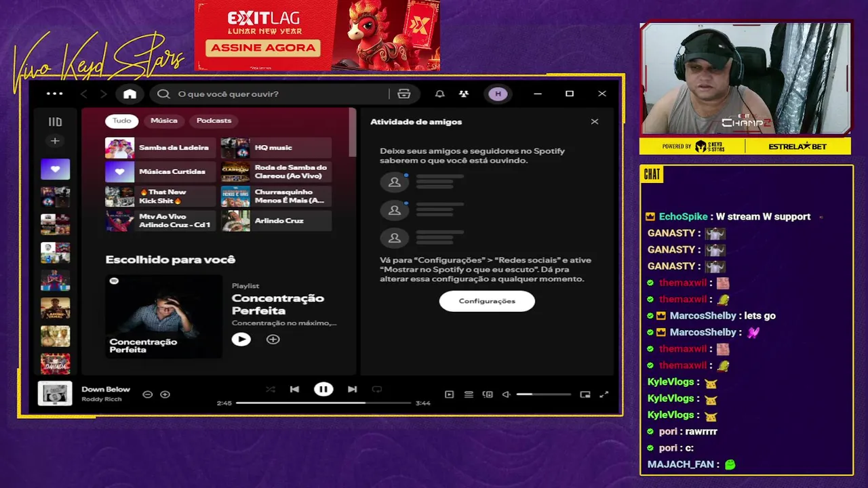The image size is (868, 488).
Task: Toggle shuffle playback
Action: click(x=271, y=389)
